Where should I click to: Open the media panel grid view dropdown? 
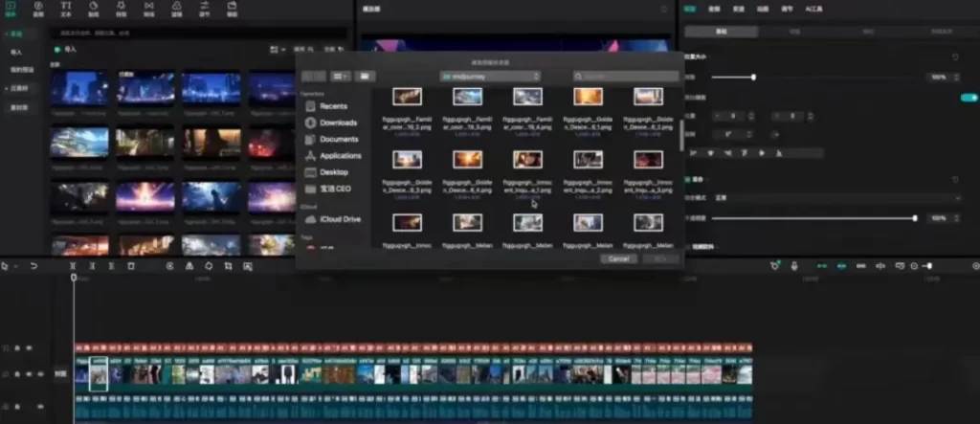(x=278, y=49)
